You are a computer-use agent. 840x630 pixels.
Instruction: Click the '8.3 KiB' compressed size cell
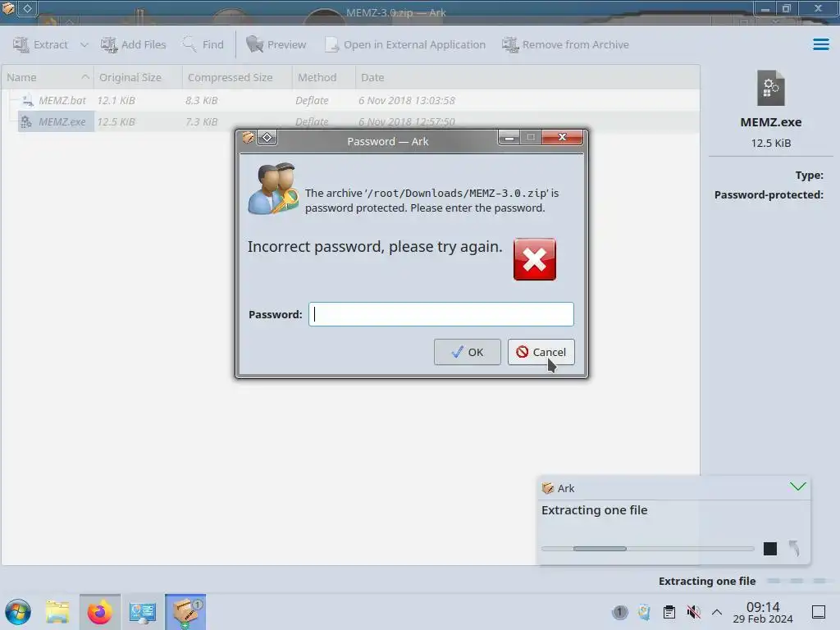pos(202,100)
